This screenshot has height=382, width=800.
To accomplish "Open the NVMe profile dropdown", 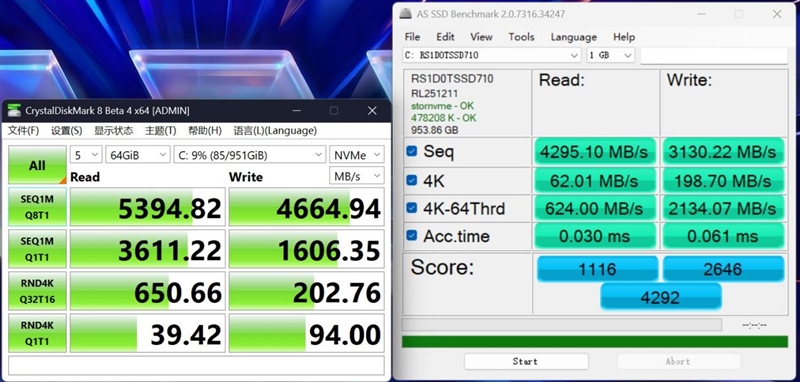I will [x=357, y=155].
